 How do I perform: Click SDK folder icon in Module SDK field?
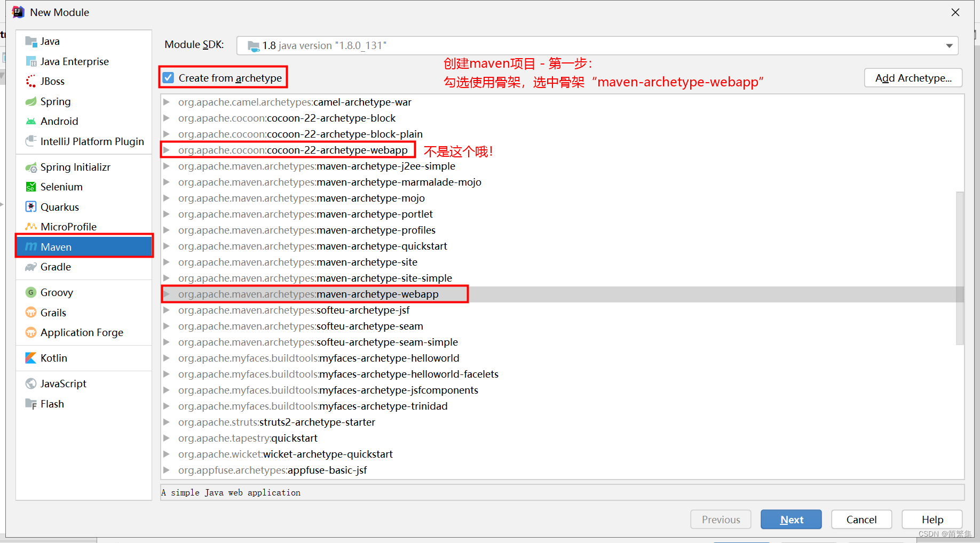pos(254,46)
